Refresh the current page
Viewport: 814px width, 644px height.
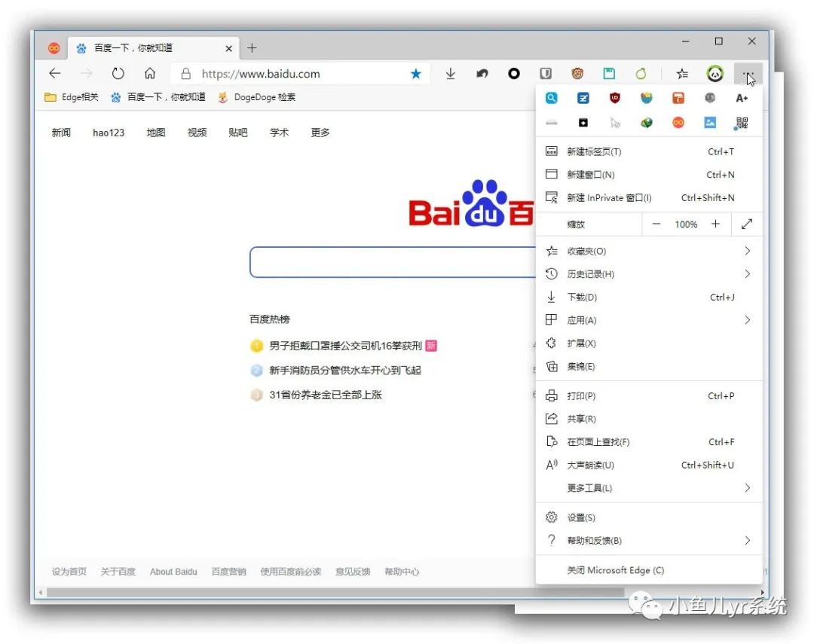click(x=118, y=73)
